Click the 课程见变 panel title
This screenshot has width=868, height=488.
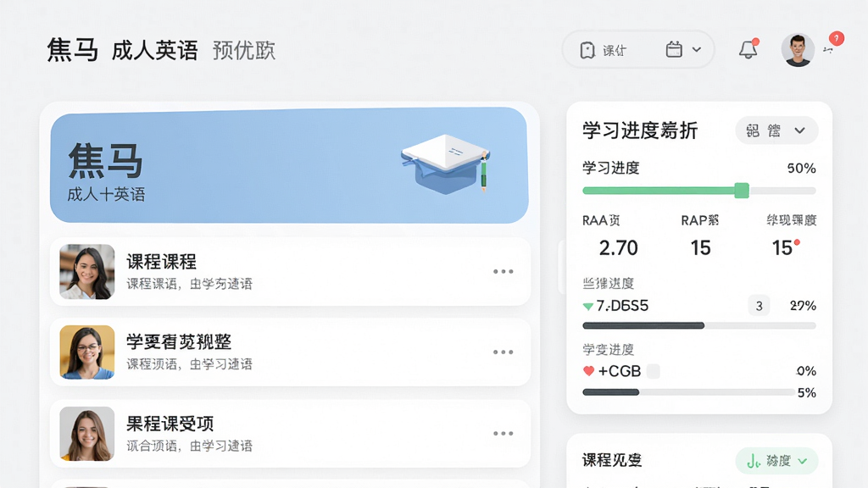tap(612, 460)
